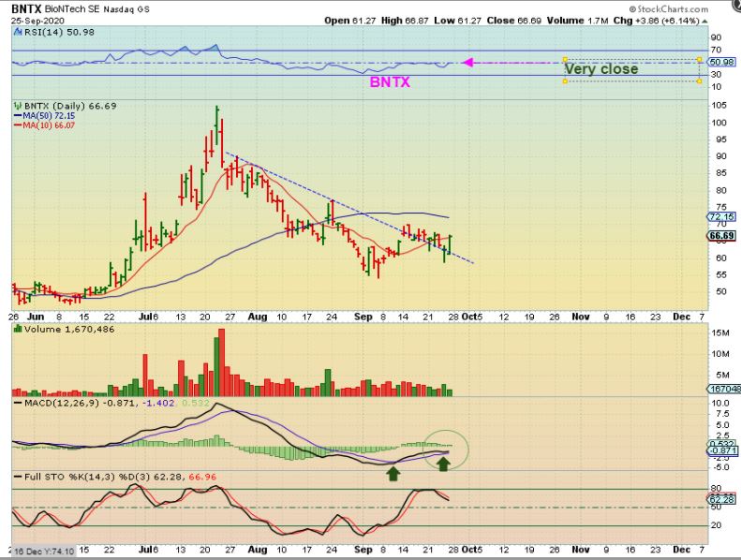Click the MA(10) 66.07 legend label
741x560 pixels.
[49, 125]
